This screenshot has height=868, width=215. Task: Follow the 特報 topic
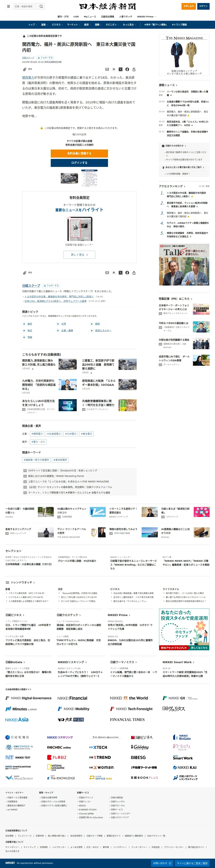pyautogui.click(x=24, y=337)
